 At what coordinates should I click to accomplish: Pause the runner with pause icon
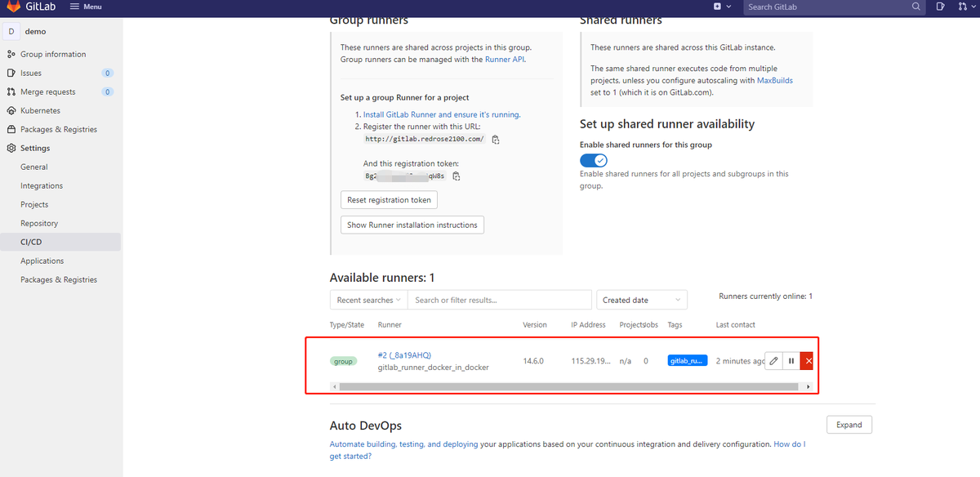pos(791,361)
